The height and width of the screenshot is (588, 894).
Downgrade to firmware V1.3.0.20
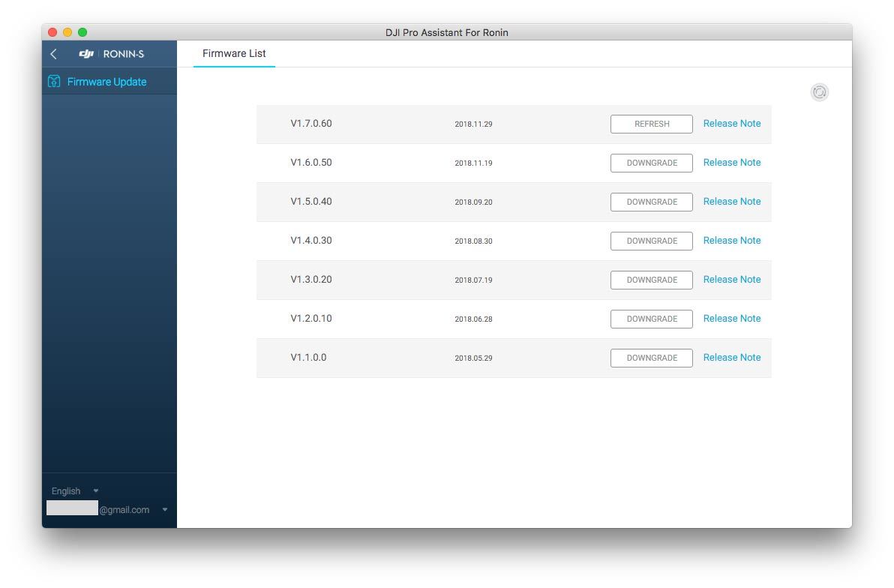652,280
